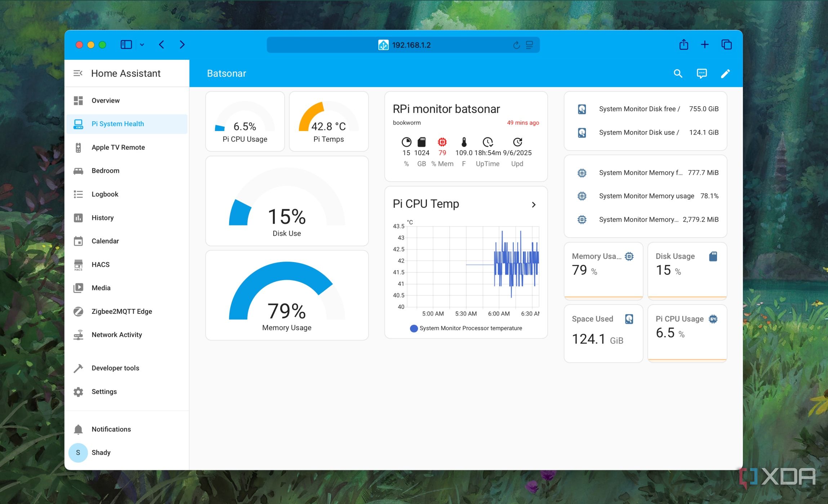828x504 pixels.
Task: Open the Logbook page
Action: tap(127, 194)
